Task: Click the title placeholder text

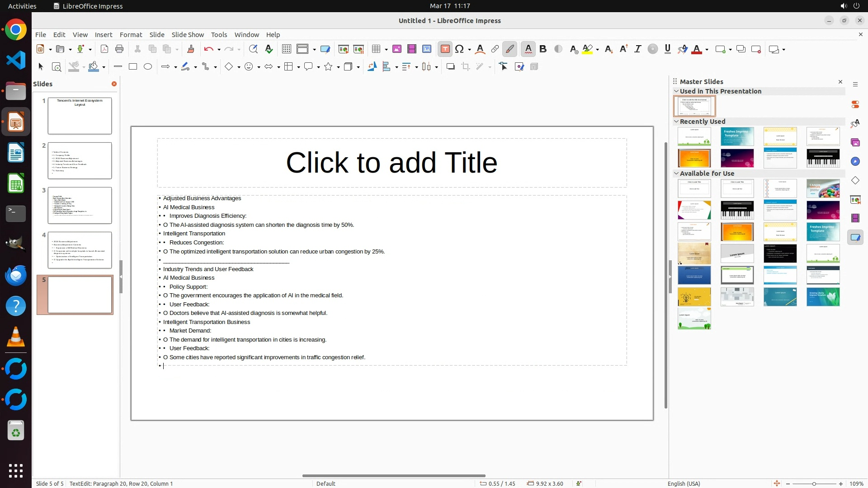Action: click(392, 163)
